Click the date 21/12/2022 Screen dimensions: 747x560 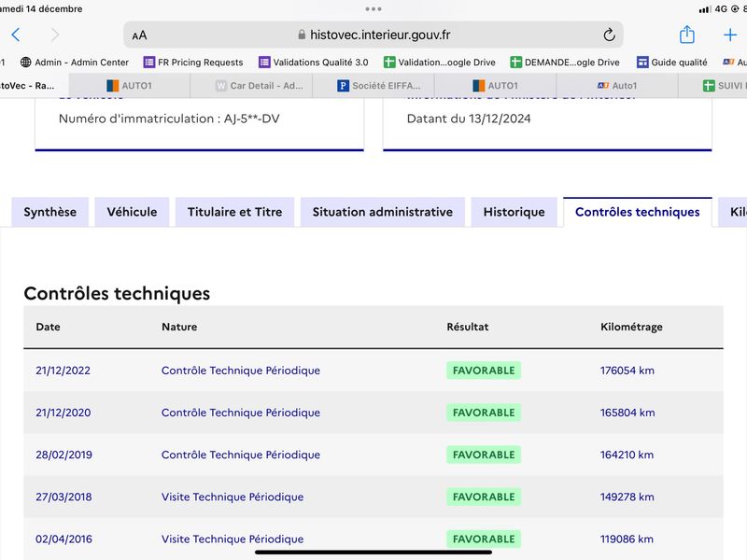click(63, 371)
